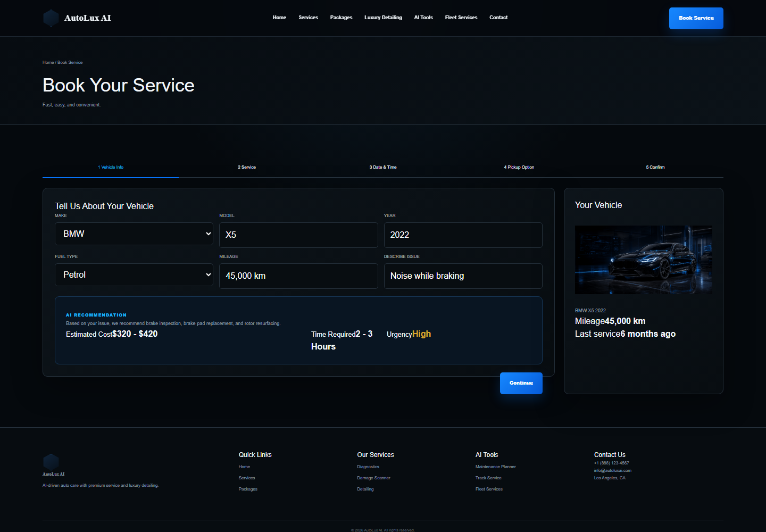Open the Packages link under Quick Links

click(x=248, y=489)
